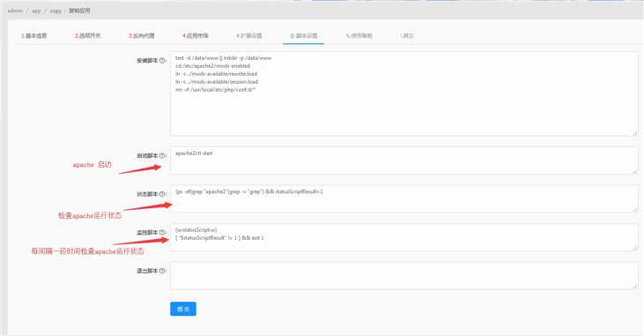Click the 'test -d /data/www' script line
The width and height of the screenshot is (644, 336).
coord(224,58)
